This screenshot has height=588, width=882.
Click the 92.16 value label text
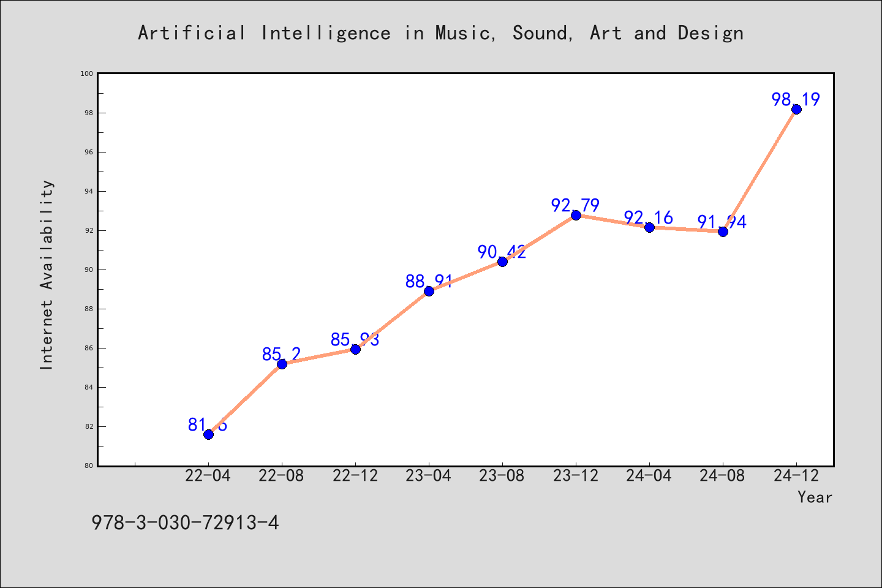(x=649, y=217)
